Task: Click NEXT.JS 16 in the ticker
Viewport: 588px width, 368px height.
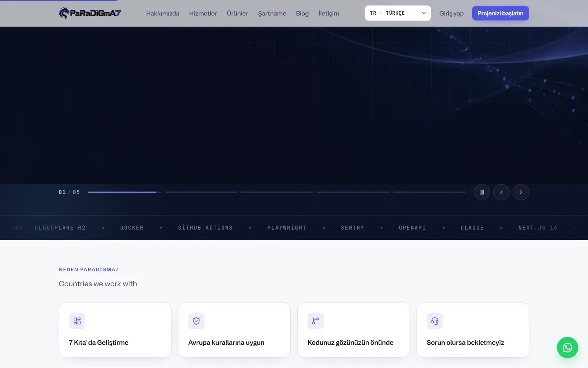Action: (538, 228)
